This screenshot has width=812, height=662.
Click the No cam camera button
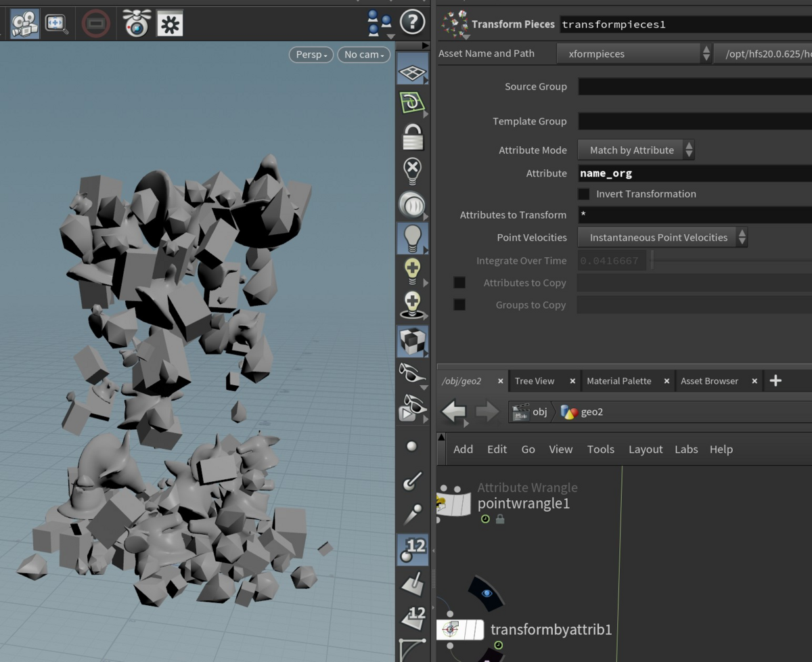[363, 55]
